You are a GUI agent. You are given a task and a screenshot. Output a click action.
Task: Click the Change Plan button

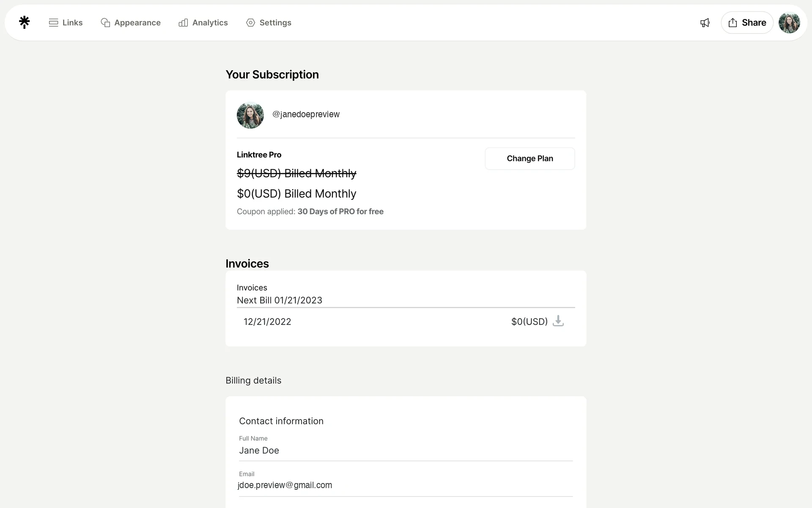[x=530, y=158]
